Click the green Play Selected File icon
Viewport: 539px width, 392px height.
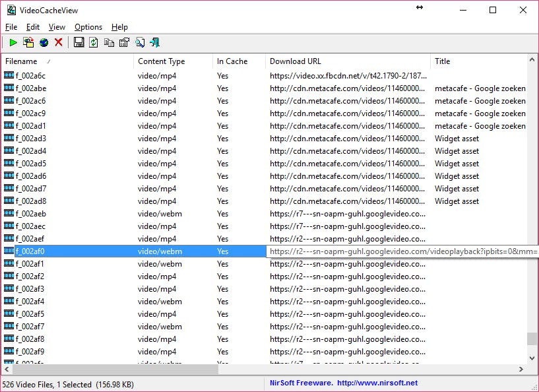click(x=13, y=43)
